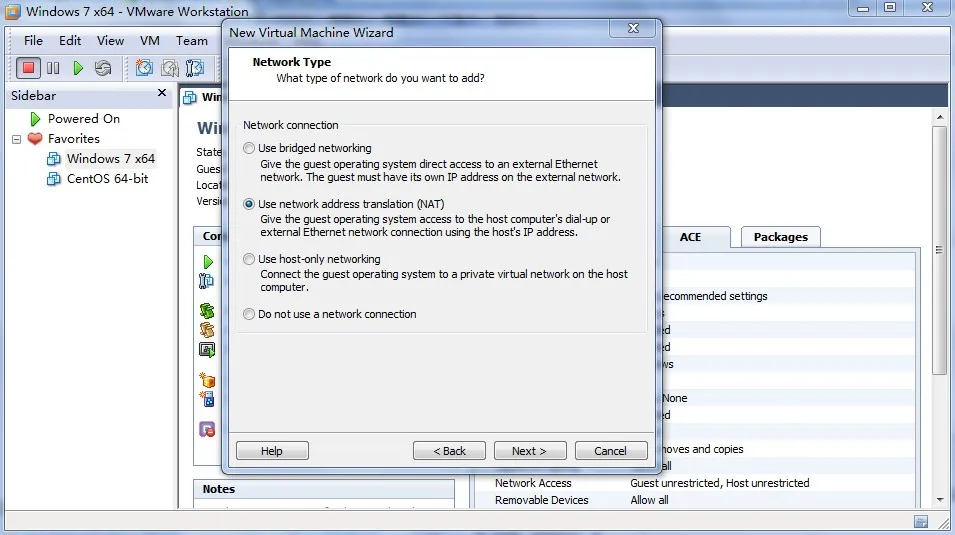The image size is (955, 535).
Task: Select Use bridged networking option
Action: (x=248, y=148)
